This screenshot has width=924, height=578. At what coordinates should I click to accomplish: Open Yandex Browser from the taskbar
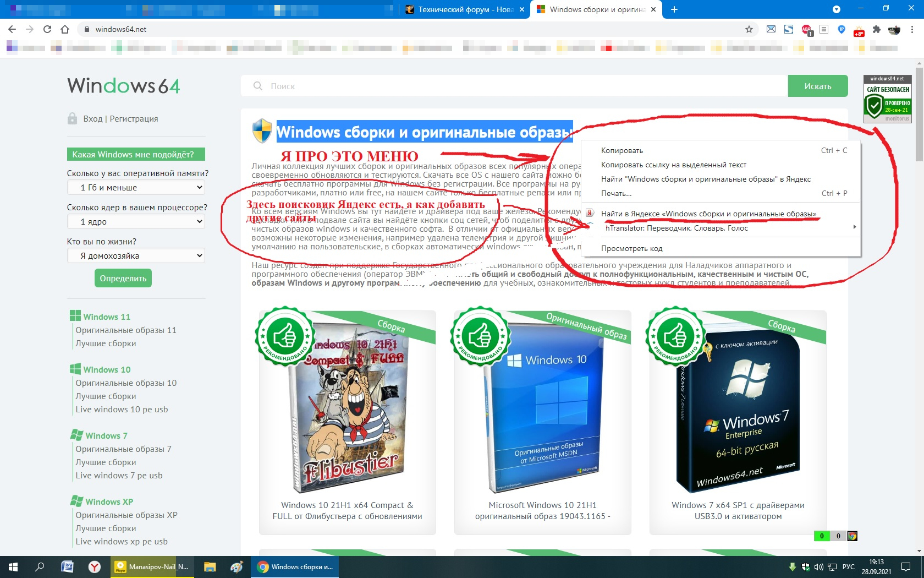point(95,566)
